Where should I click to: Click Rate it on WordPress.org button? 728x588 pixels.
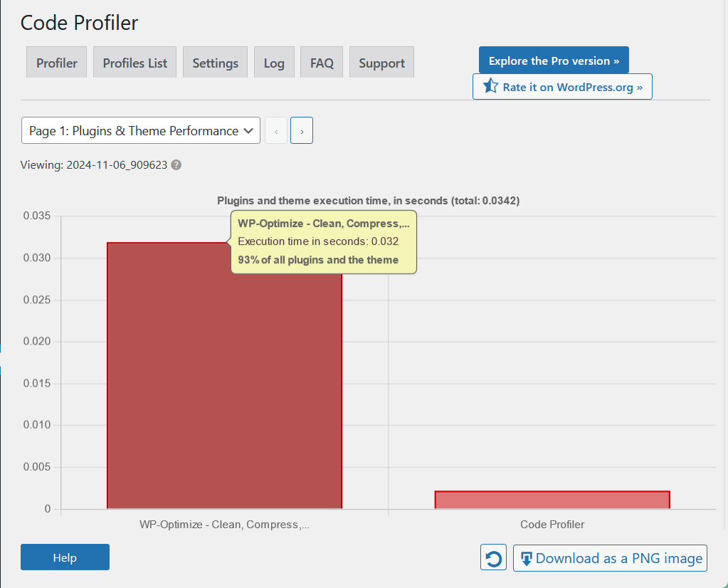562,87
